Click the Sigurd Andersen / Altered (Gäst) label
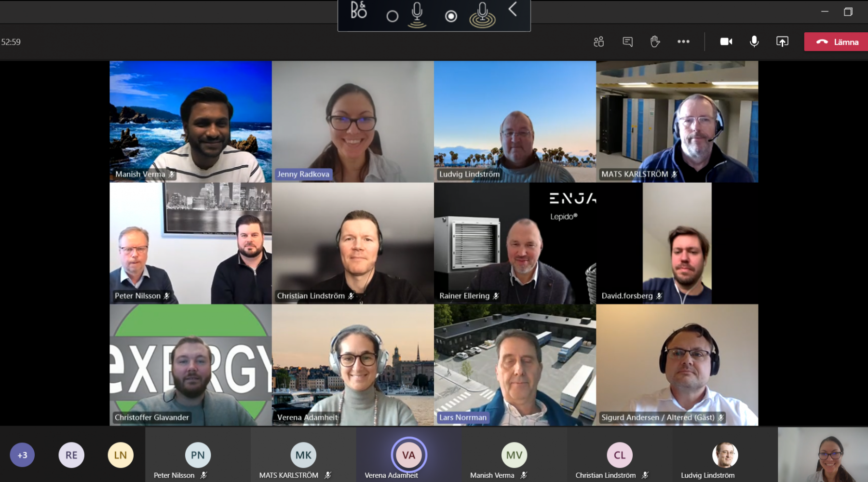 tap(658, 417)
